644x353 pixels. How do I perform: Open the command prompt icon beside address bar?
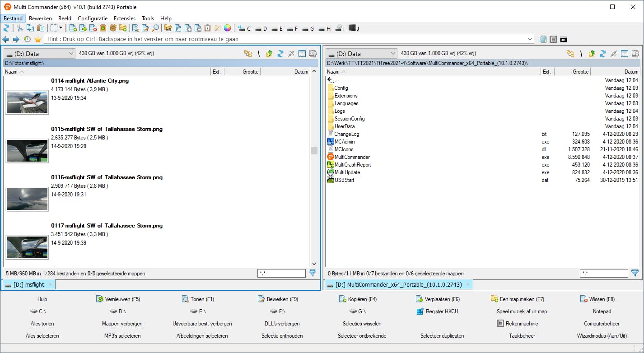pos(563,39)
